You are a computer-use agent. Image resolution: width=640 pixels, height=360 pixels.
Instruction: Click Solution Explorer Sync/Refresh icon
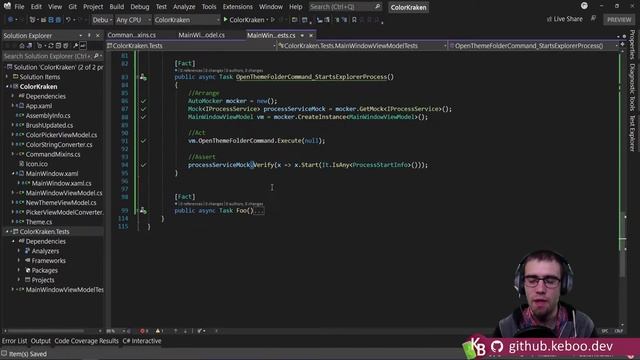[51, 46]
